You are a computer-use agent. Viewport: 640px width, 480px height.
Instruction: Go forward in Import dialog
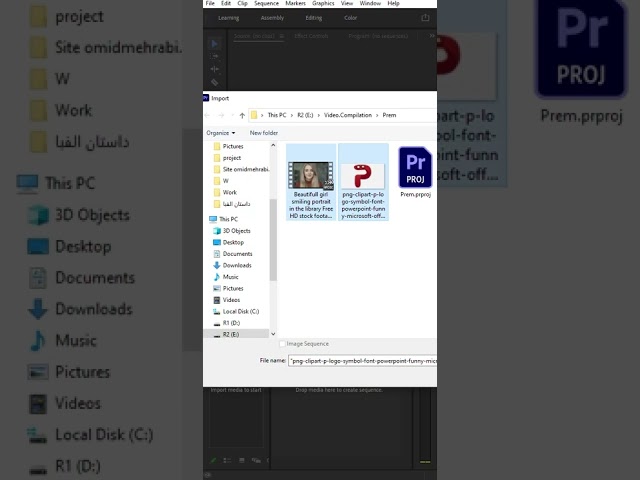click(x=221, y=116)
